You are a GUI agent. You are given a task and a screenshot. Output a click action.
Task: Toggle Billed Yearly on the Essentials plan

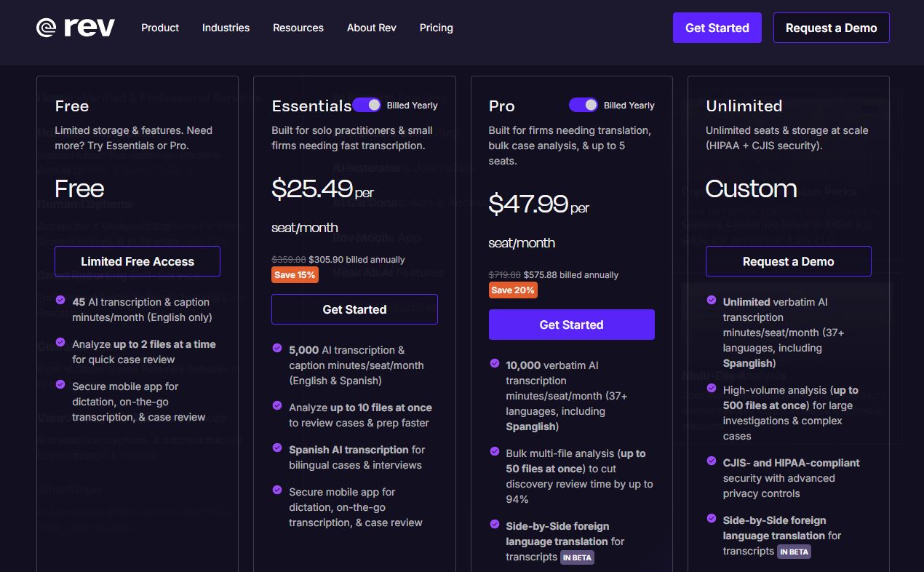tap(367, 105)
